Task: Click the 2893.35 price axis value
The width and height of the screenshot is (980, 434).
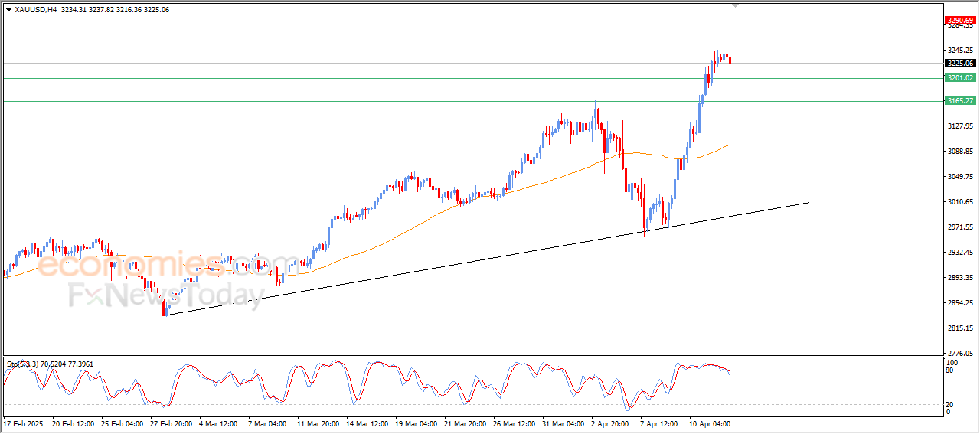Action: pos(960,278)
